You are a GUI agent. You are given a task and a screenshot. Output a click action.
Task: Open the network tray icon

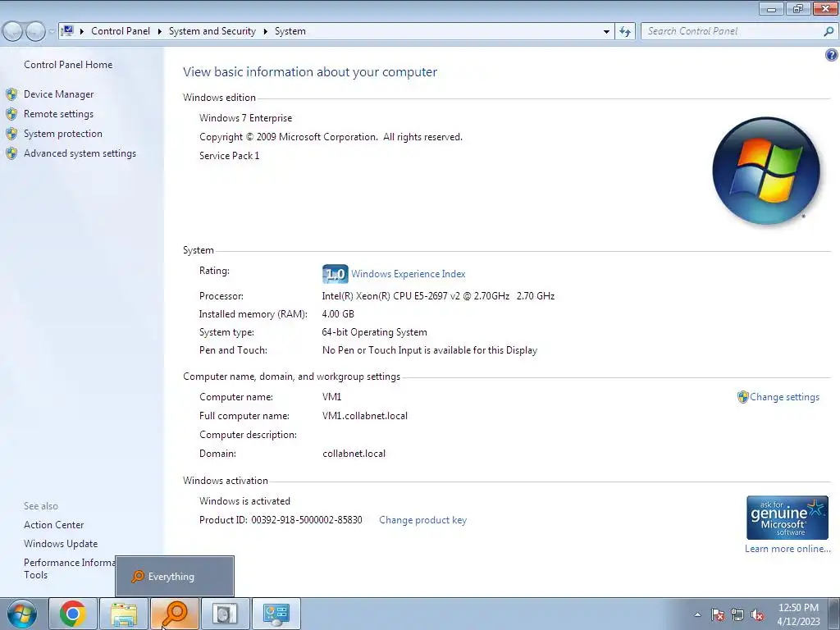click(737, 614)
